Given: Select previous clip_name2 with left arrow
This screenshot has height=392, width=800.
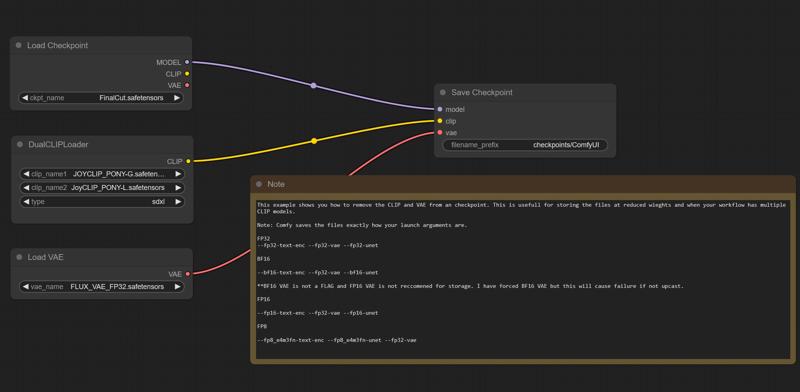Looking at the screenshot, I should coord(26,188).
